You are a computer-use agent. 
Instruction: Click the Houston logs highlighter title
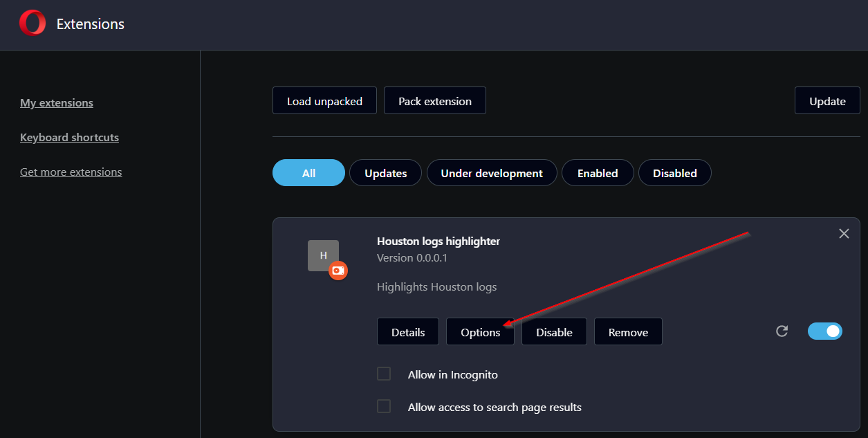coord(438,241)
